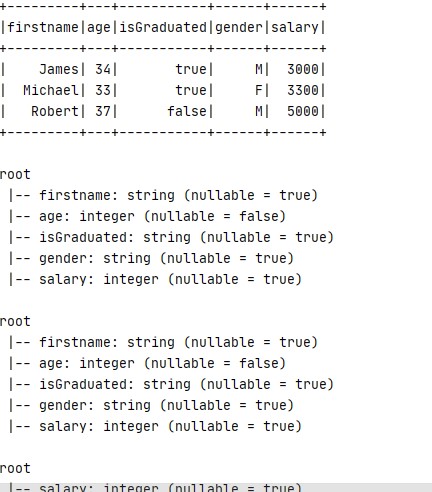
Task: Click the third root label at bottom
Action: pos(15,468)
